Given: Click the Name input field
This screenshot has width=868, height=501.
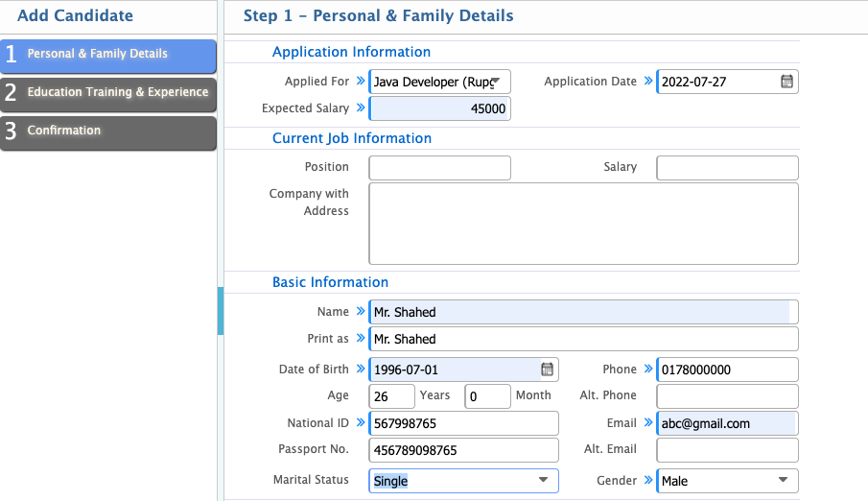Looking at the screenshot, I should click(583, 312).
